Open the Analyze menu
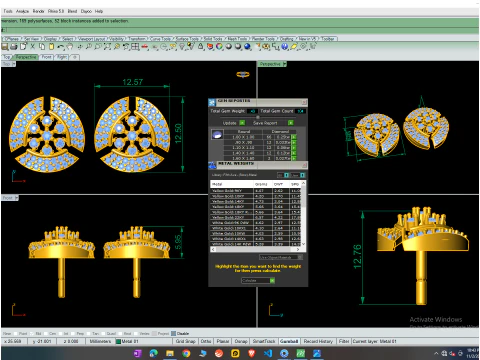 tap(22, 11)
